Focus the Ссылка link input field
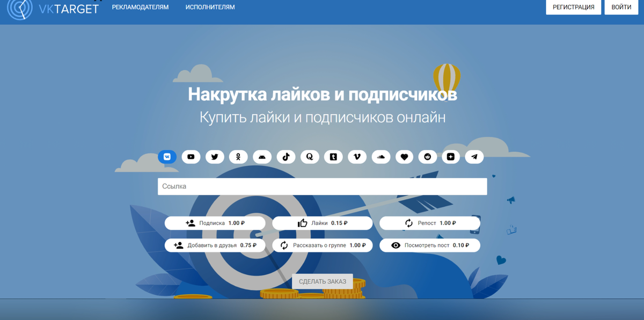The image size is (644, 320). pyautogui.click(x=322, y=186)
